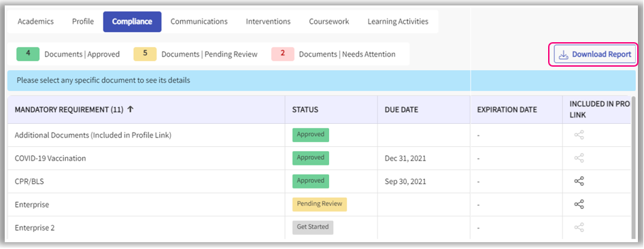This screenshot has width=644, height=249.
Task: Open the COVID-19 Vaccination requirement row
Action: point(319,159)
